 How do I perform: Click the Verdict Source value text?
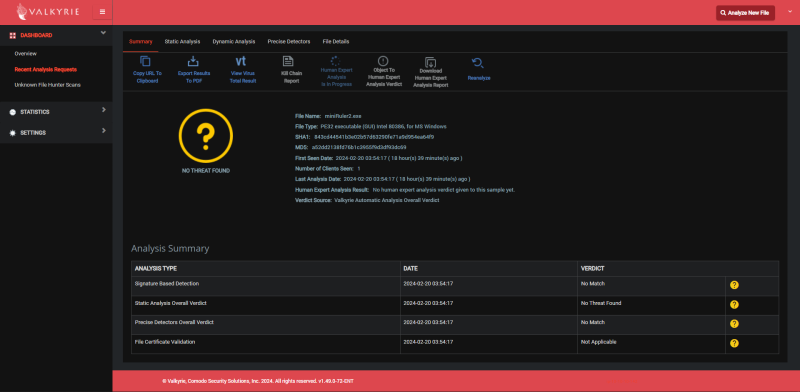386,200
